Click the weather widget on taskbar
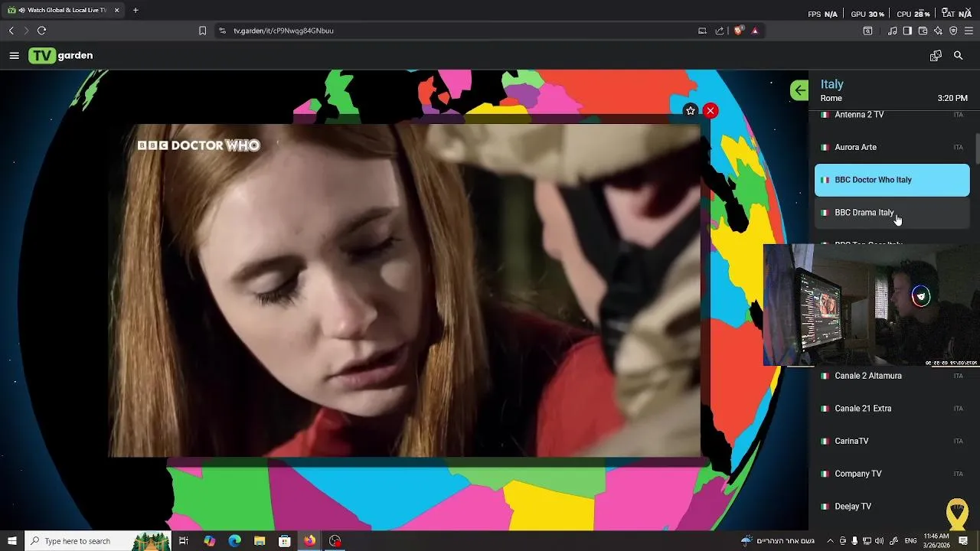This screenshot has height=551, width=980. point(779,541)
